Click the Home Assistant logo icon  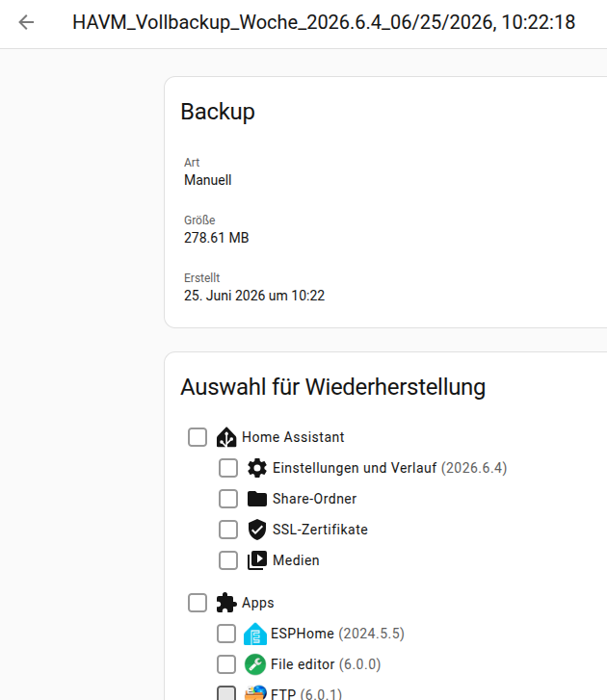pyautogui.click(x=226, y=437)
